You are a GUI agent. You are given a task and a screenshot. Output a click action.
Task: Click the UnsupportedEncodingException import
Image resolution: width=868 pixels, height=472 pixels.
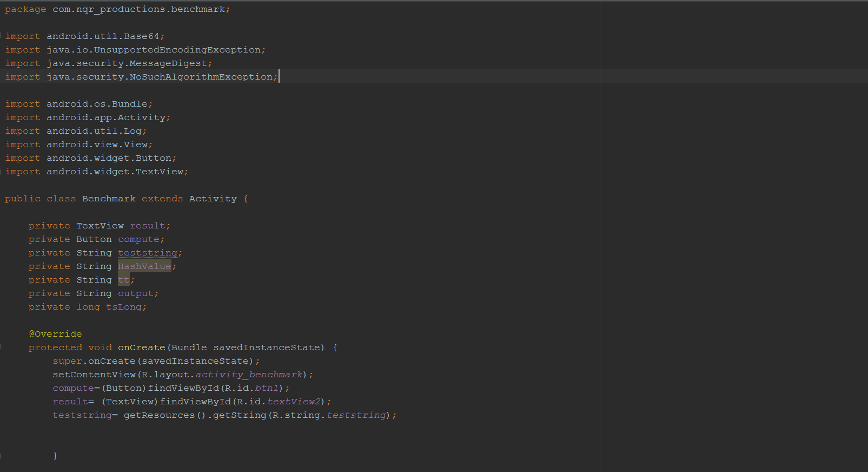(x=177, y=50)
